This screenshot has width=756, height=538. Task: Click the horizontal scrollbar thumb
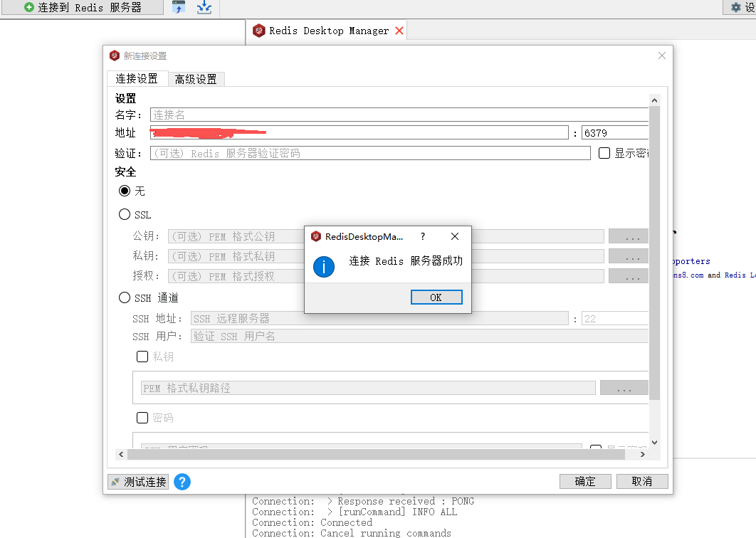click(376, 454)
